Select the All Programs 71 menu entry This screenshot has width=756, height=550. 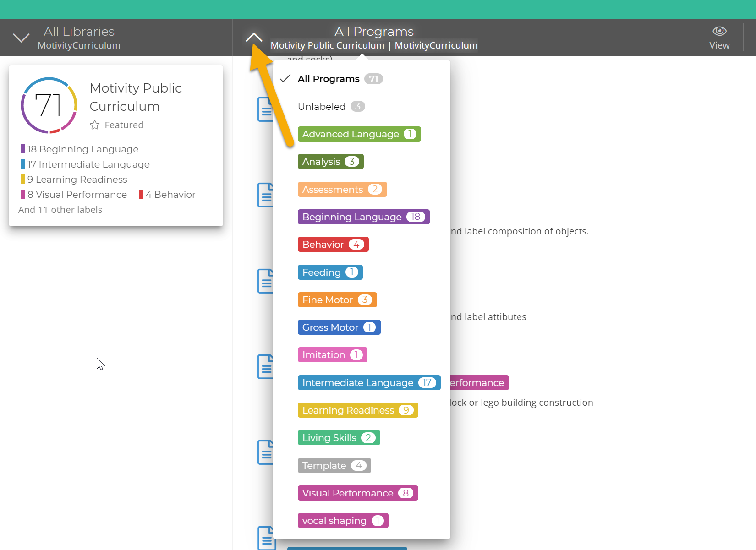click(340, 78)
